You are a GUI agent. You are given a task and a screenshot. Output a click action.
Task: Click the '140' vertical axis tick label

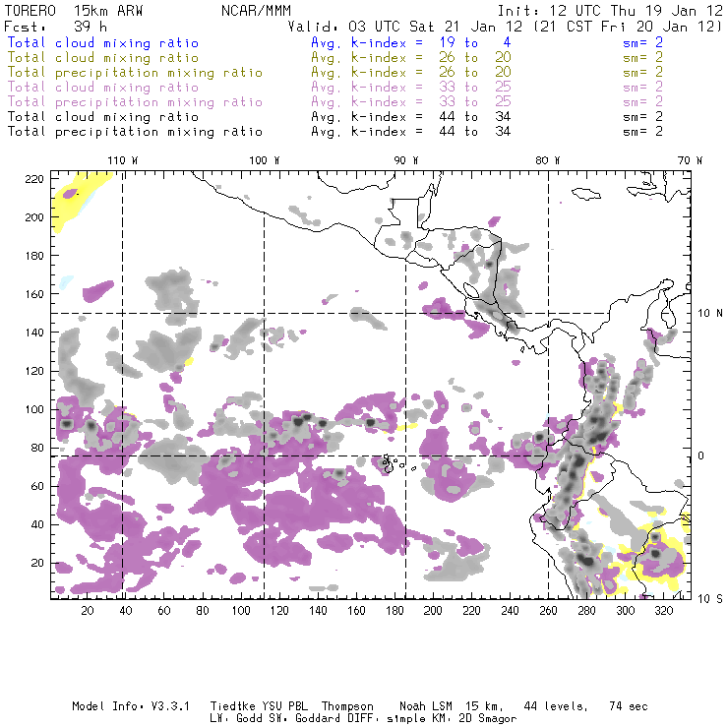click(34, 333)
